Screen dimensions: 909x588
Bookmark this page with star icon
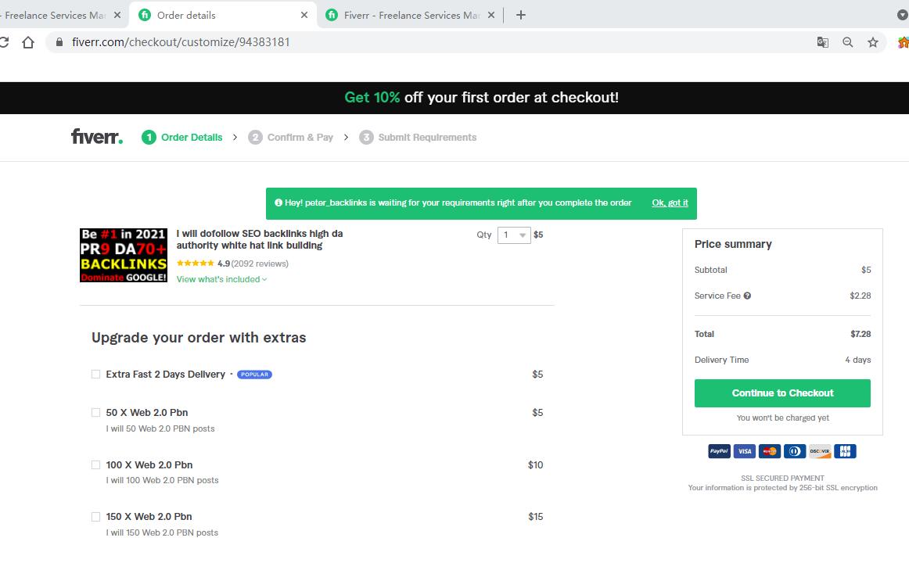click(873, 42)
